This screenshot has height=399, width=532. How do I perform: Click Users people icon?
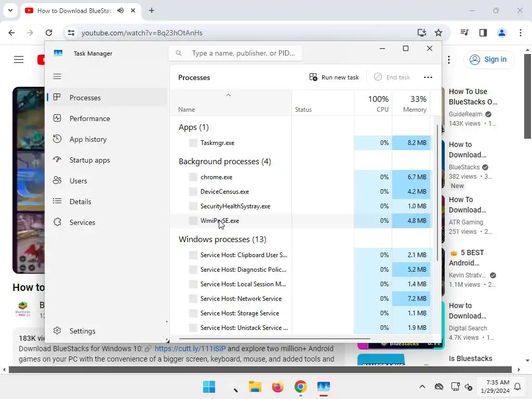(x=57, y=180)
